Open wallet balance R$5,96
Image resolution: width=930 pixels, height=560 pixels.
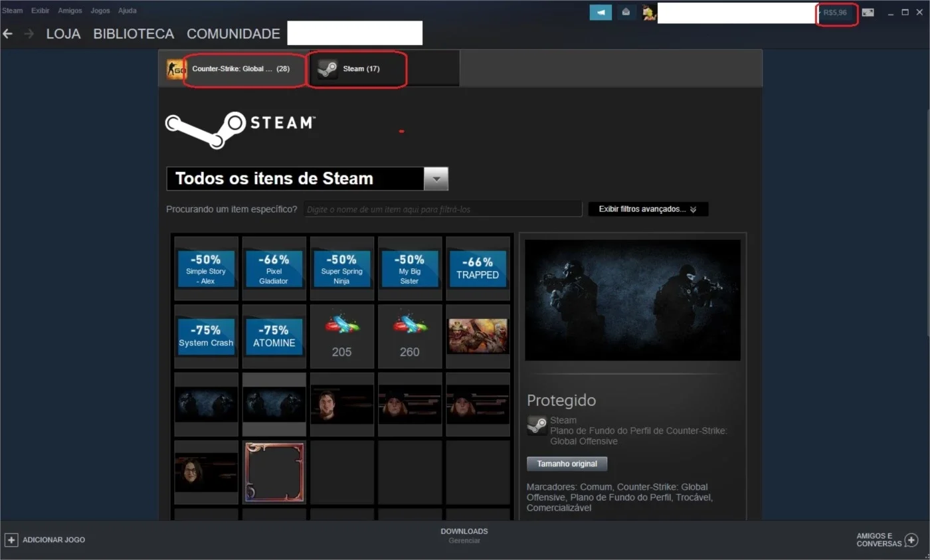[x=835, y=13]
